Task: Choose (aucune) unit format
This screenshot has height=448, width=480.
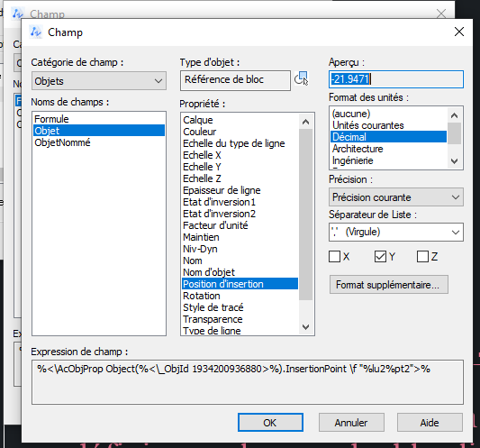Action: [x=388, y=114]
